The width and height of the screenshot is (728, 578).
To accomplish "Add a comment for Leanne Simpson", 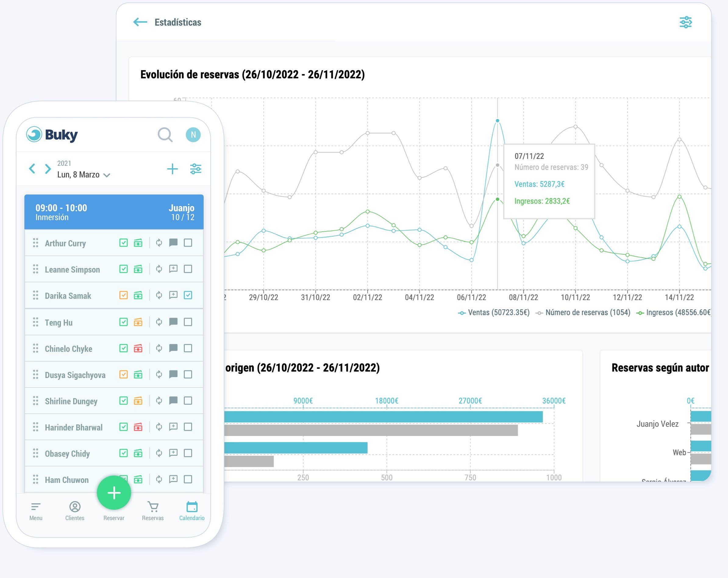I will (x=173, y=269).
